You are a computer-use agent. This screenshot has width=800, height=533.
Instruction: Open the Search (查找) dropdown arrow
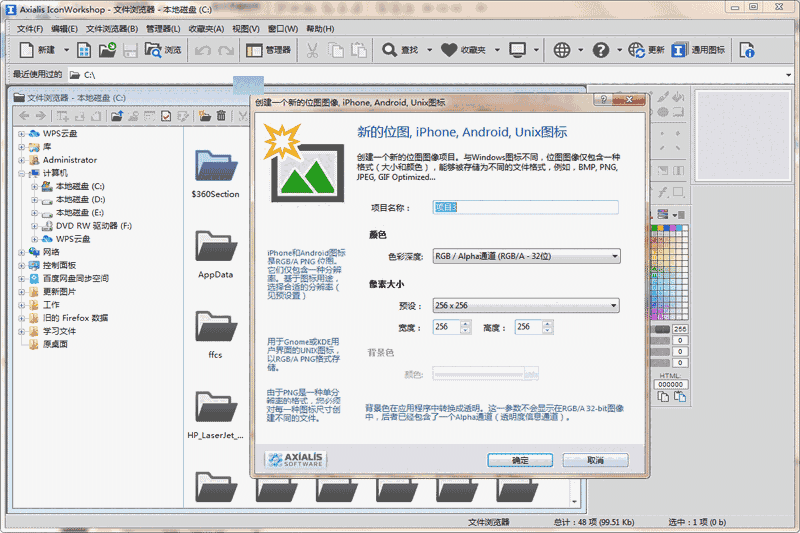(429, 50)
